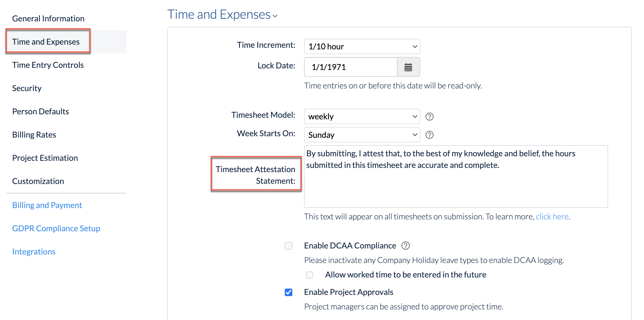
Task: Click the help icon next to Enable DCAA Compliance
Action: [x=406, y=246]
